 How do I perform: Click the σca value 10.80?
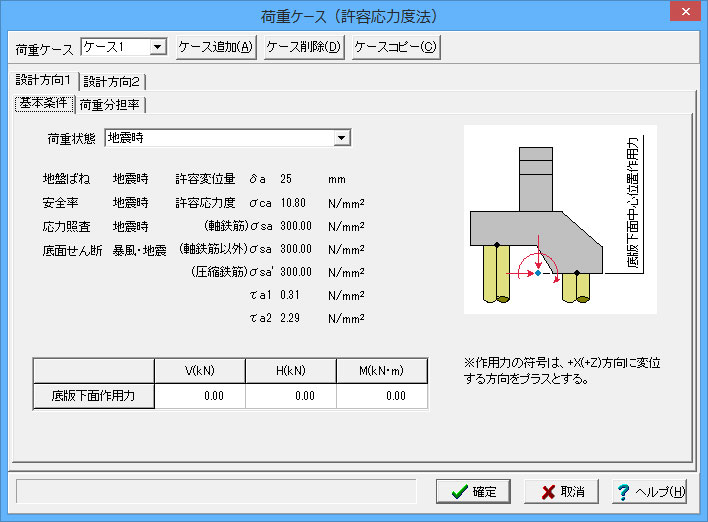pos(293,203)
